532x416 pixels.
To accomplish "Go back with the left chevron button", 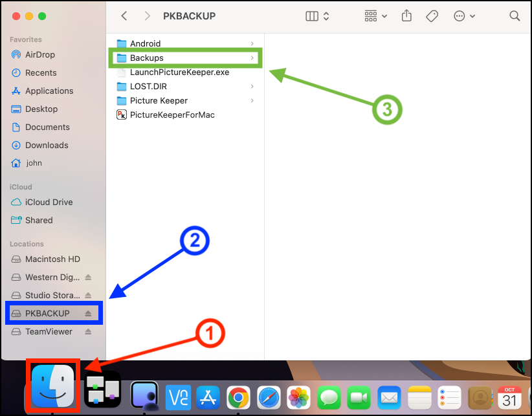I will click(x=124, y=16).
